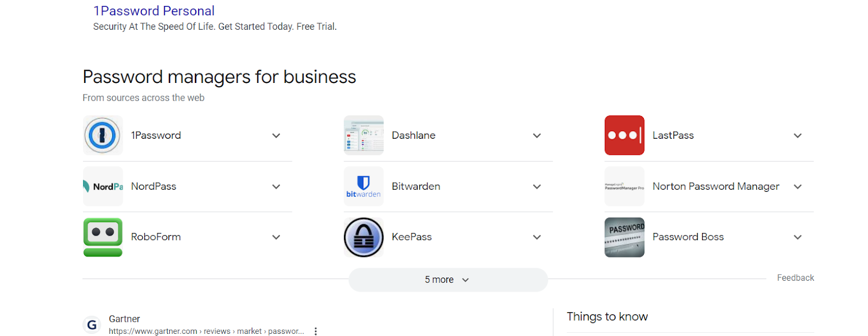Viewport: 868px width, 336px height.
Task: Click the Bitwarden shield logo icon
Action: (x=363, y=186)
